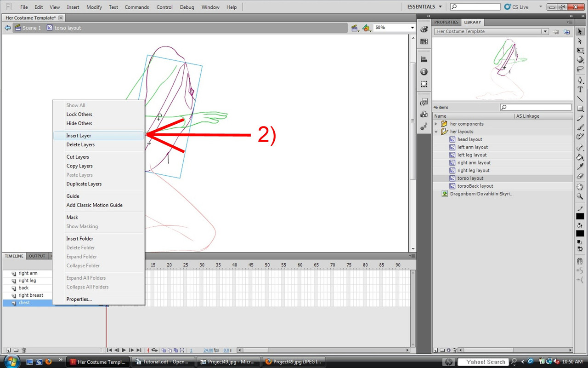This screenshot has width=588, height=368.
Task: Toggle Snap to Objects magnet
Action: 580,261
